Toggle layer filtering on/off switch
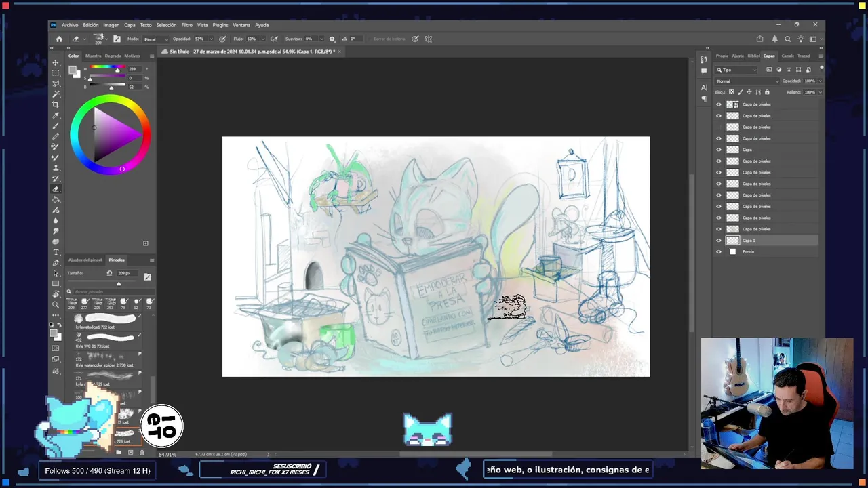The image size is (868, 488). point(821,68)
